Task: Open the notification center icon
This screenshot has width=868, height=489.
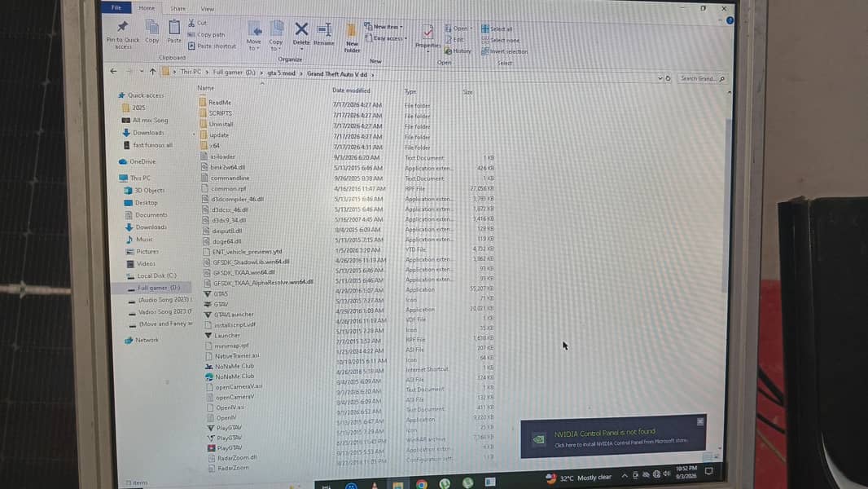Action: click(x=708, y=471)
